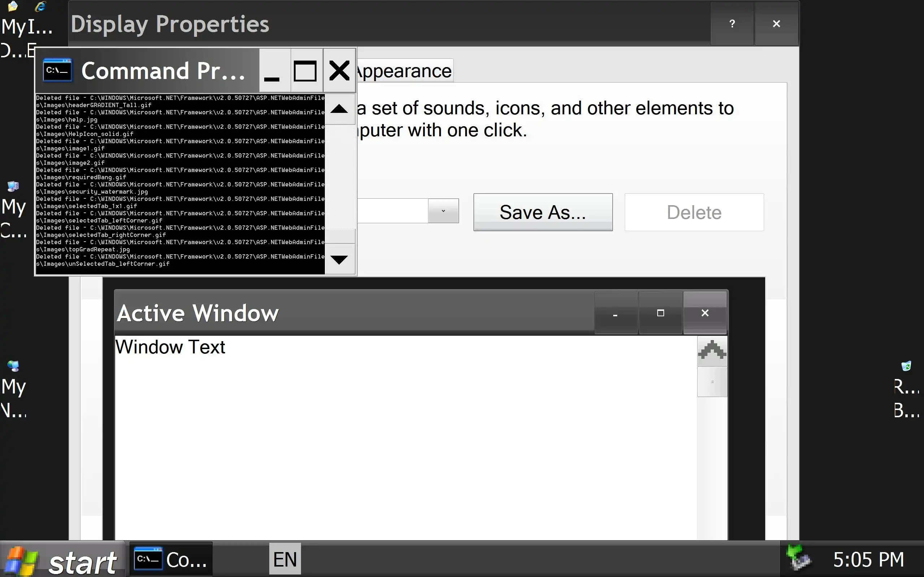Switch to the Appearance tab
The height and width of the screenshot is (577, 924).
(405, 71)
